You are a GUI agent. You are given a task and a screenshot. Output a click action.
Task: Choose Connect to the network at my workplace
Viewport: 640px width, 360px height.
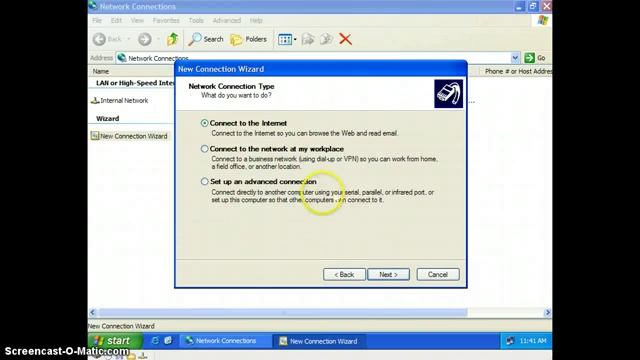204,149
